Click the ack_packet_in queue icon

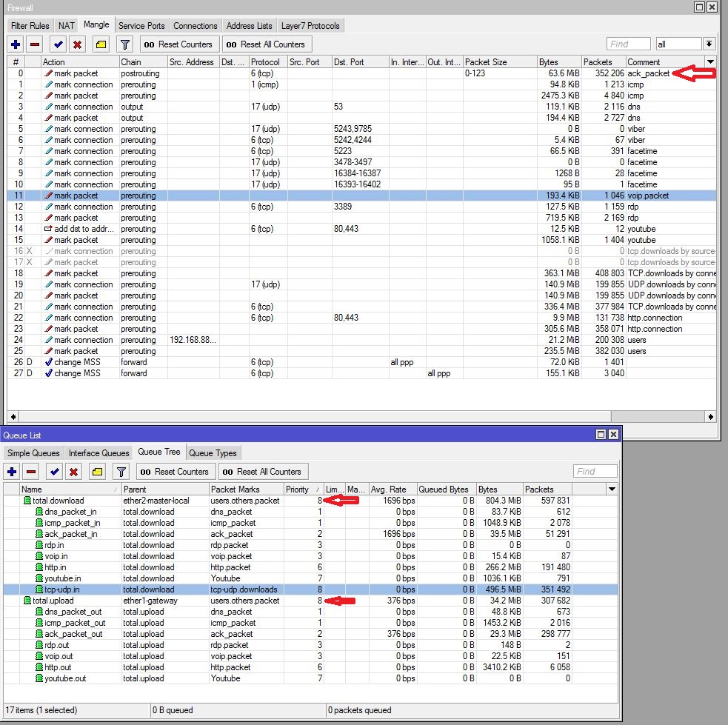[39, 534]
